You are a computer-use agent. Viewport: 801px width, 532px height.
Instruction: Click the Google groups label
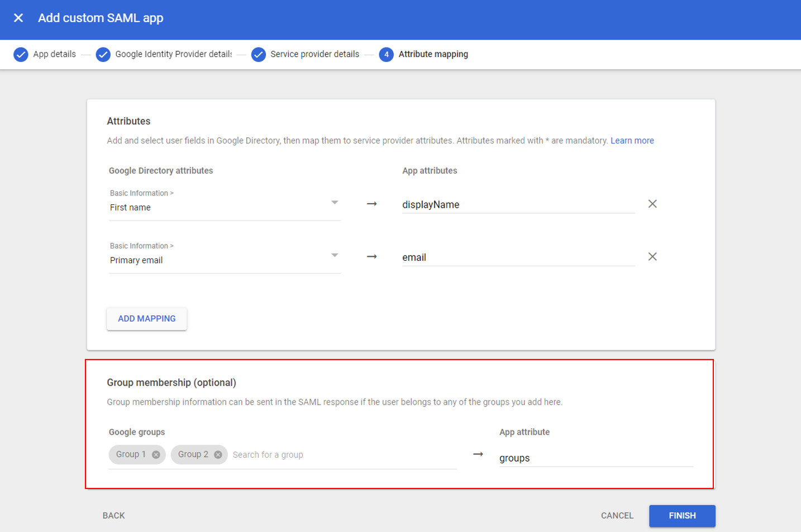tap(137, 432)
